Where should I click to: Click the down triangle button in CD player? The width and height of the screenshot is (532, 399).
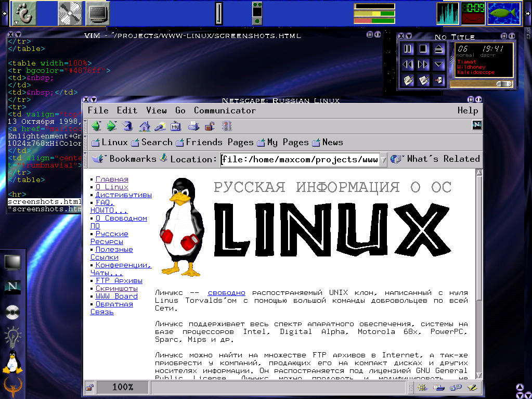pos(439,65)
